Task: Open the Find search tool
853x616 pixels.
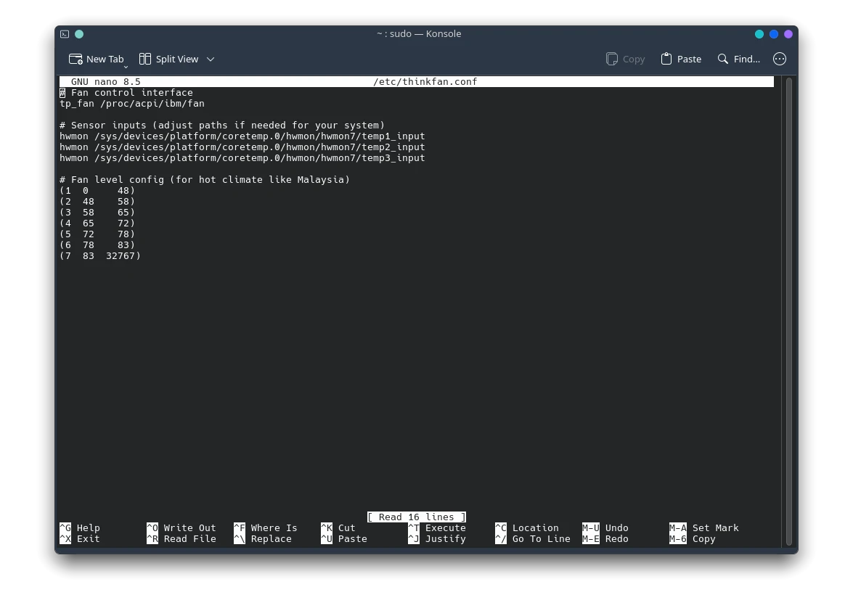Action: 739,59
